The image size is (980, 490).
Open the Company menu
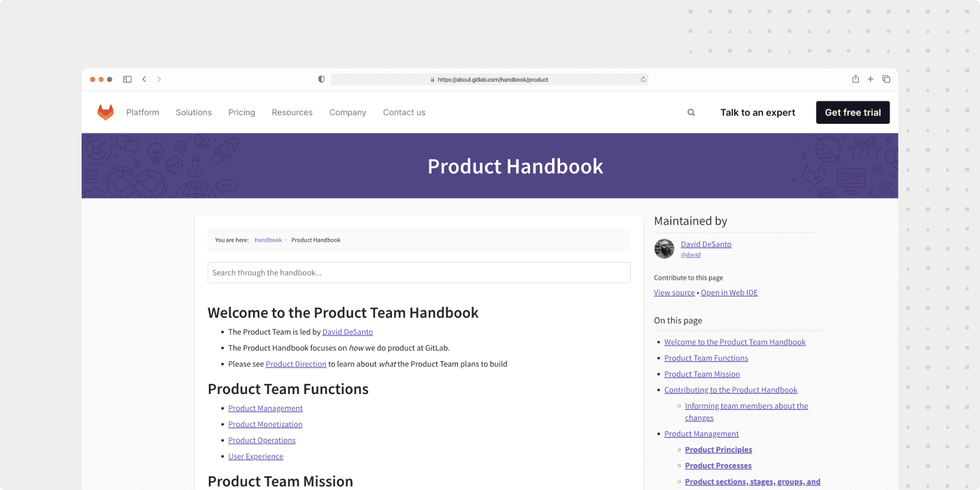click(x=348, y=112)
